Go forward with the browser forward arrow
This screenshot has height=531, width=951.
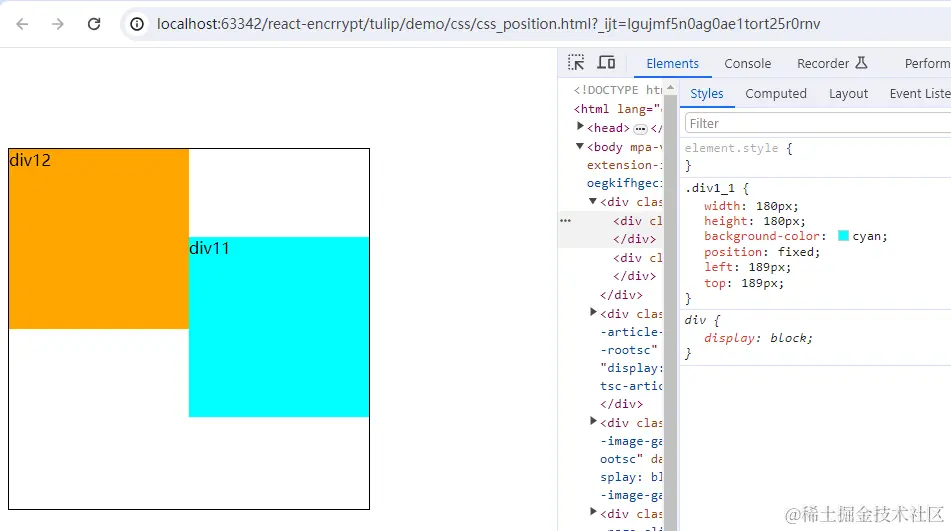point(58,24)
